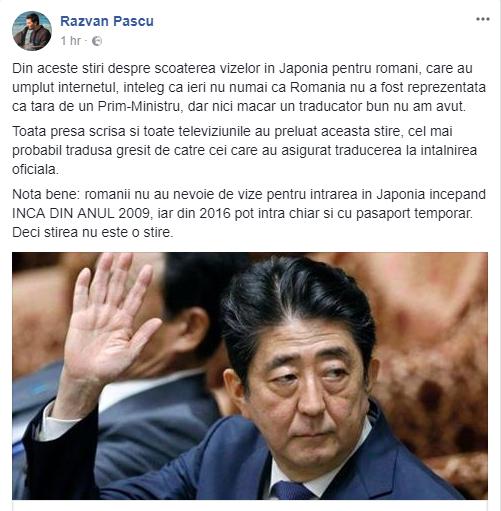Click the paragraph starting "Nota bene"
Image resolution: width=501 pixels, height=511 pixels.
click(249, 213)
